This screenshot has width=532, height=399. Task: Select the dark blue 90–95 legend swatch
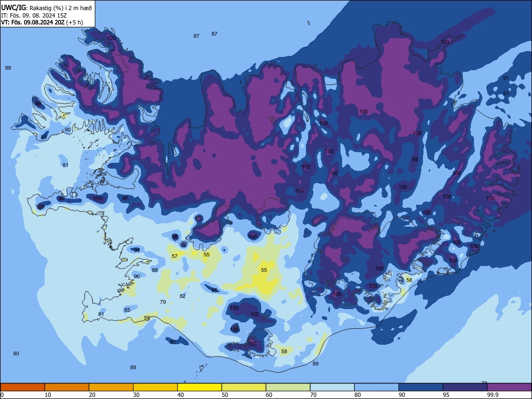(x=421, y=387)
